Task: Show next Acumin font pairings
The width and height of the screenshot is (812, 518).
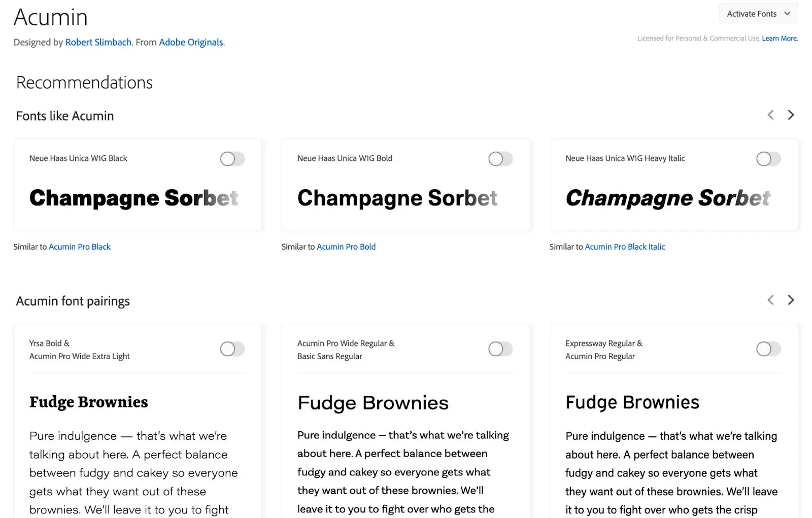Action: coord(791,300)
